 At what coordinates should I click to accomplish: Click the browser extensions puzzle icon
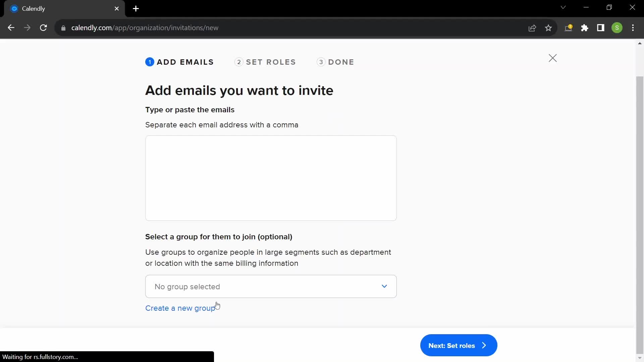point(585,28)
